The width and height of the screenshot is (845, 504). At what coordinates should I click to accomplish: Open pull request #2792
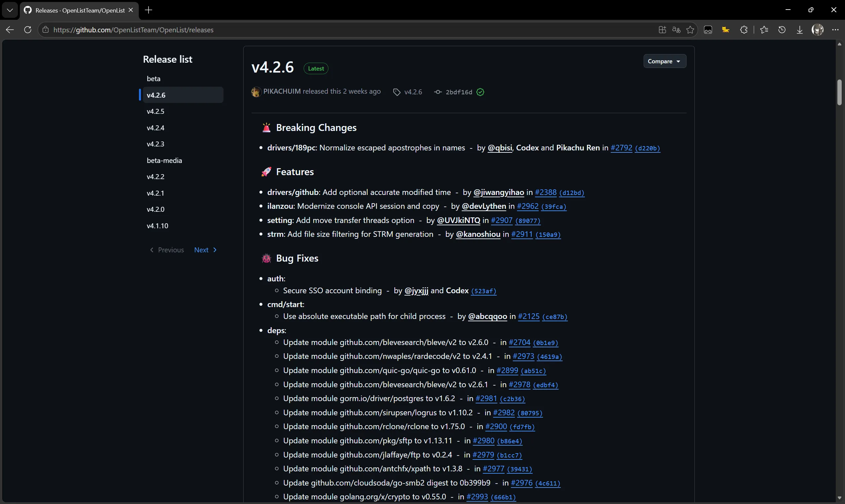coord(621,148)
